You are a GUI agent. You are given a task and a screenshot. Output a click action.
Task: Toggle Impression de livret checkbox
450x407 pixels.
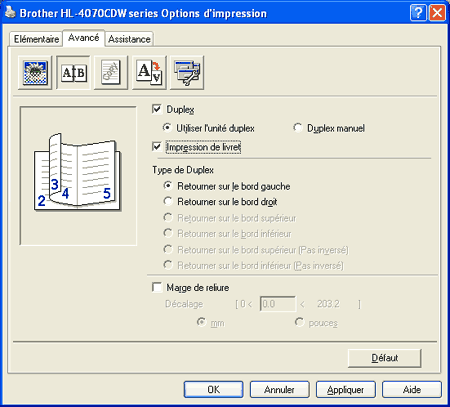[x=157, y=147]
